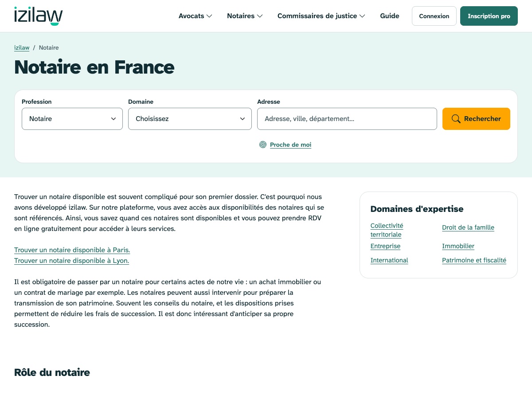Open the Avocats menu

tap(196, 16)
